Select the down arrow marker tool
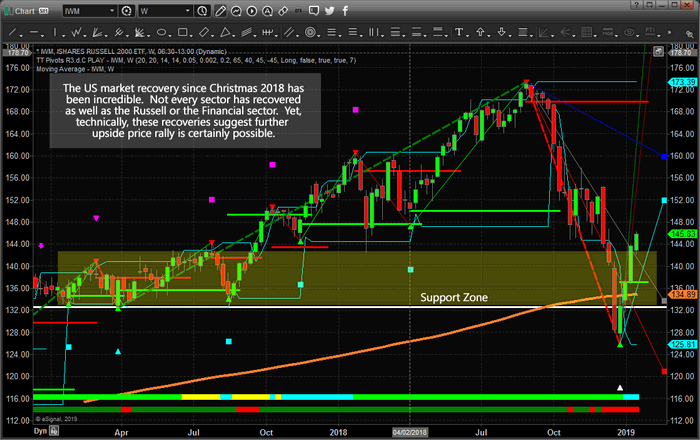The height and width of the screenshot is (440, 700). (x=501, y=32)
